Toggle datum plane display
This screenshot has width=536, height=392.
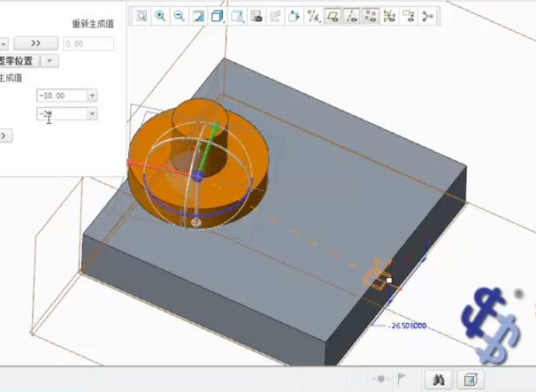[333, 16]
